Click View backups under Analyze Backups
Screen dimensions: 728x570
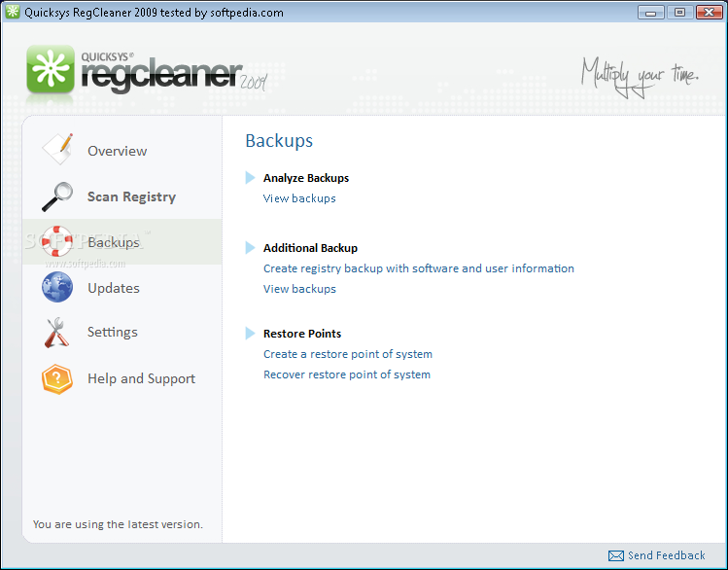coord(299,198)
